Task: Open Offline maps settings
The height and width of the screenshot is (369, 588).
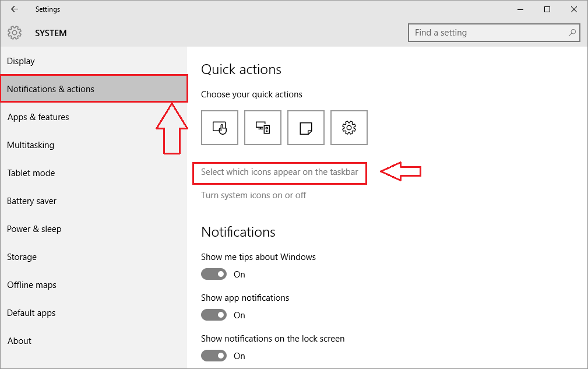Action: [94, 285]
